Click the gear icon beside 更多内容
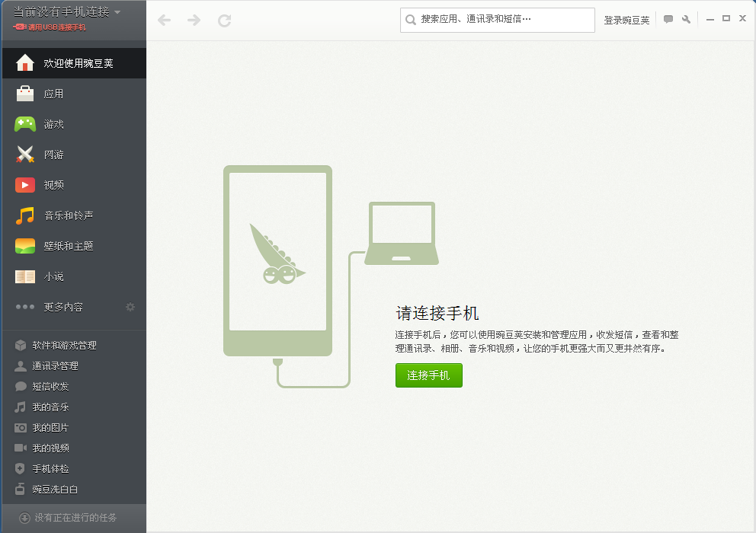 click(130, 307)
